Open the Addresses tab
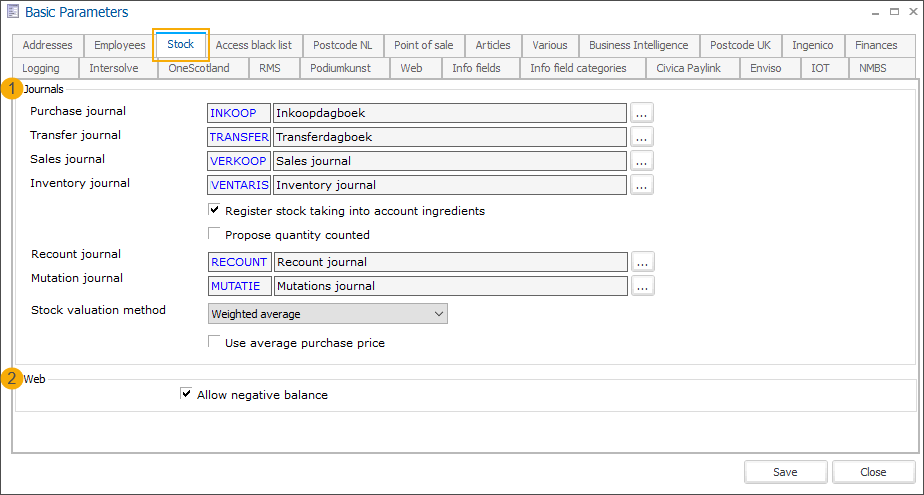This screenshot has width=924, height=495. [48, 45]
